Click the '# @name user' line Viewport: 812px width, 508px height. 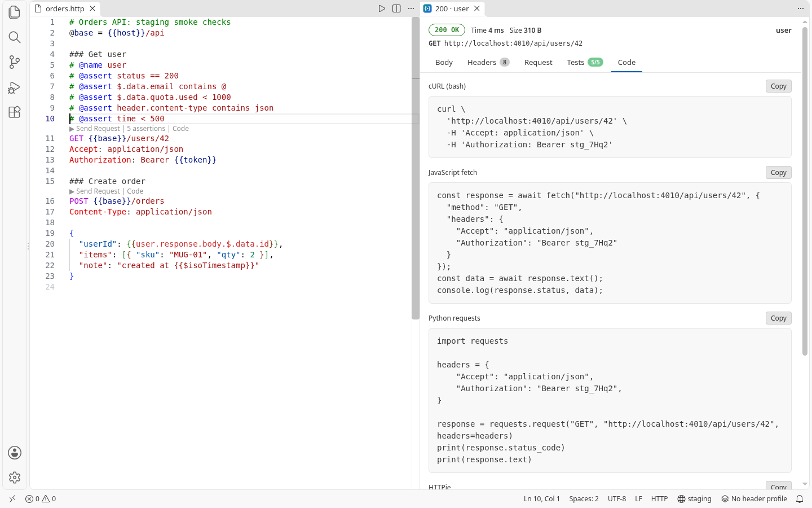(x=98, y=65)
